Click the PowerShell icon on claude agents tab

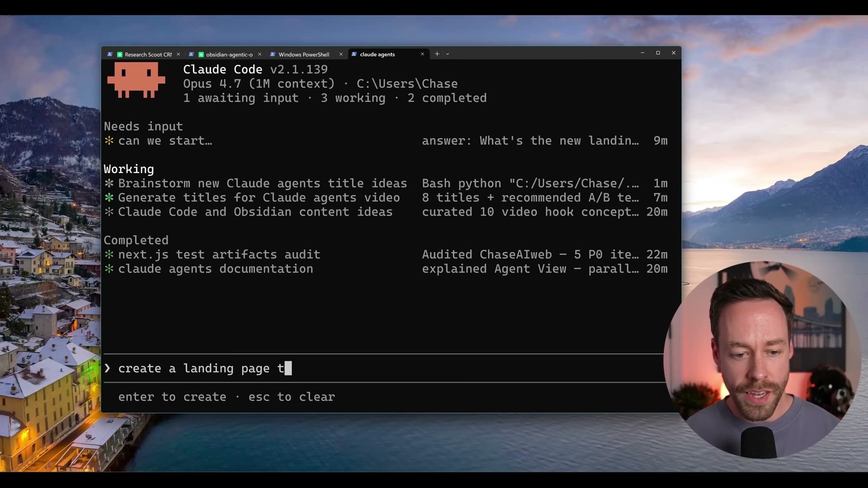tap(354, 54)
